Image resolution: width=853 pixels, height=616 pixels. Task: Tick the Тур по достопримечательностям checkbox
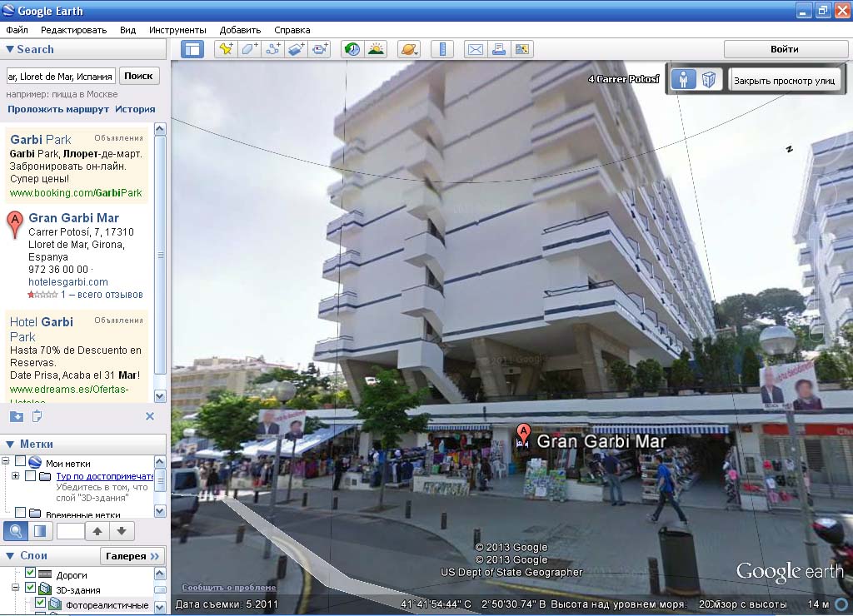31,476
